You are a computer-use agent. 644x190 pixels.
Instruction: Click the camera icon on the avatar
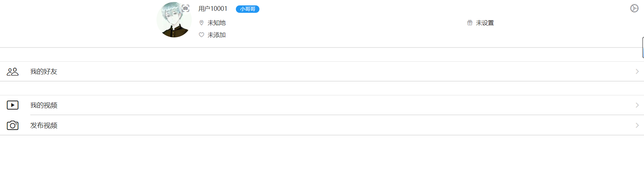pos(185,8)
